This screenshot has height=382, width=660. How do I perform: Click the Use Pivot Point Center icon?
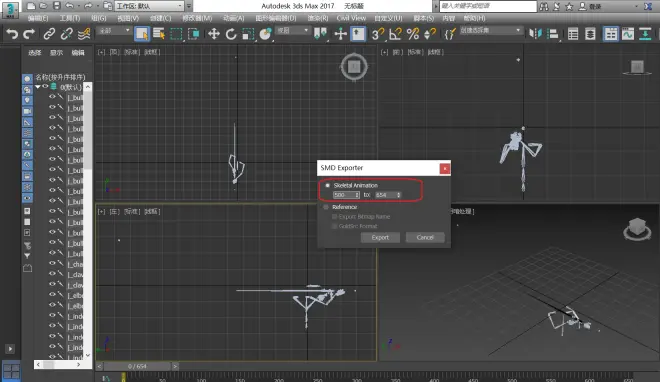[x=320, y=34]
